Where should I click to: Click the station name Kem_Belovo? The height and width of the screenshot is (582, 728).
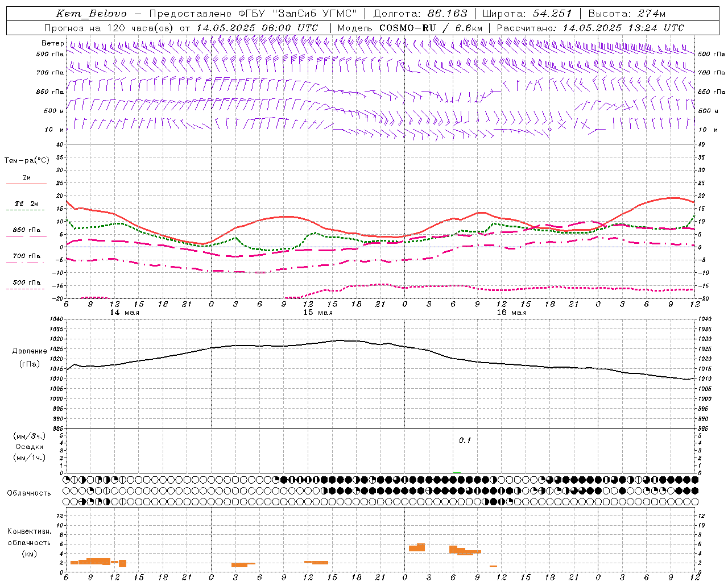click(x=92, y=14)
